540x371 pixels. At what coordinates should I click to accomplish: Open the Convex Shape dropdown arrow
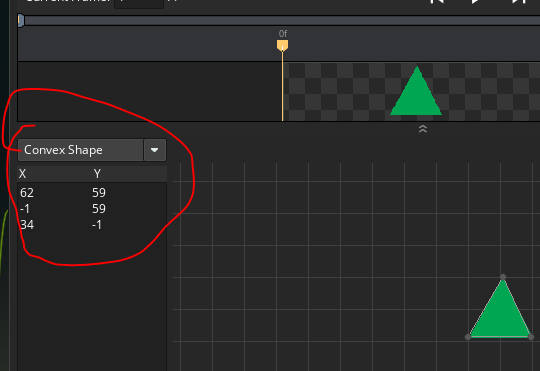pyautogui.click(x=155, y=150)
